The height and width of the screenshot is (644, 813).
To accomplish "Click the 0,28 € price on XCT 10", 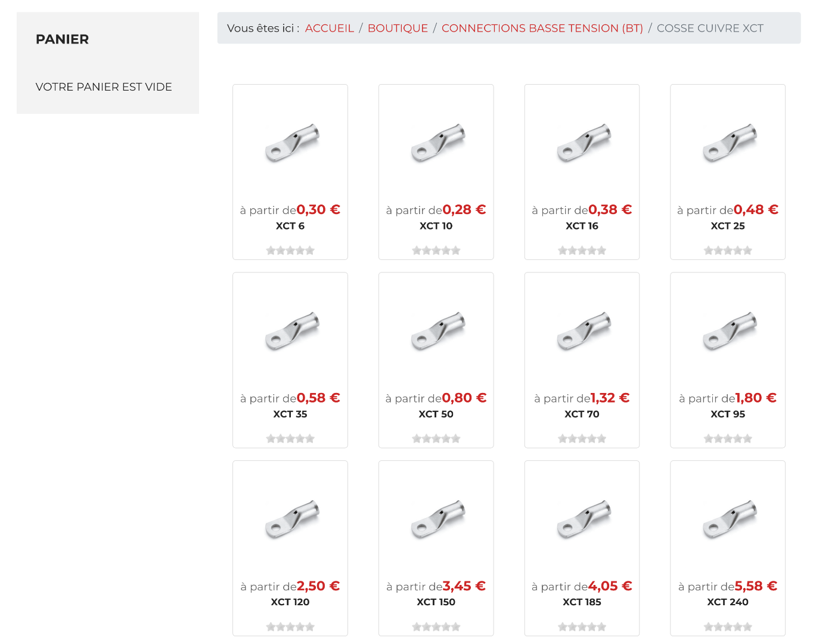I will point(464,210).
